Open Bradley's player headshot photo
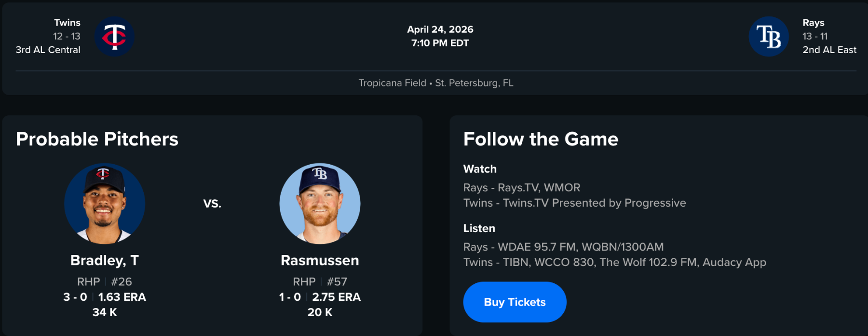Screen dimensions: 868x336 pyautogui.click(x=105, y=203)
